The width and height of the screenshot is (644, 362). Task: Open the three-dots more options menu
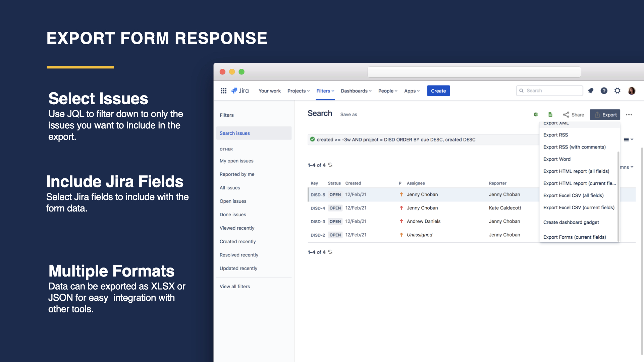629,114
